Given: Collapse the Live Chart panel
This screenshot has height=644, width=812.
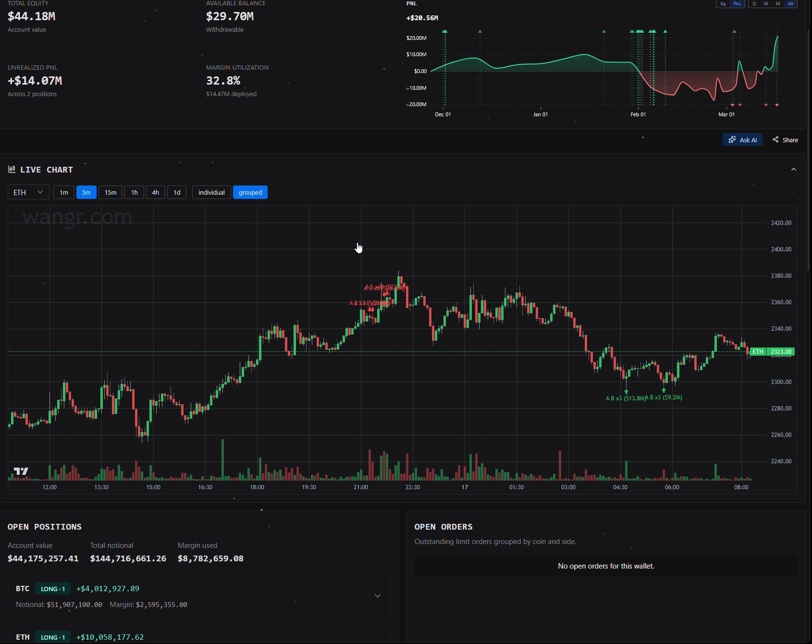Looking at the screenshot, I should click(x=794, y=170).
